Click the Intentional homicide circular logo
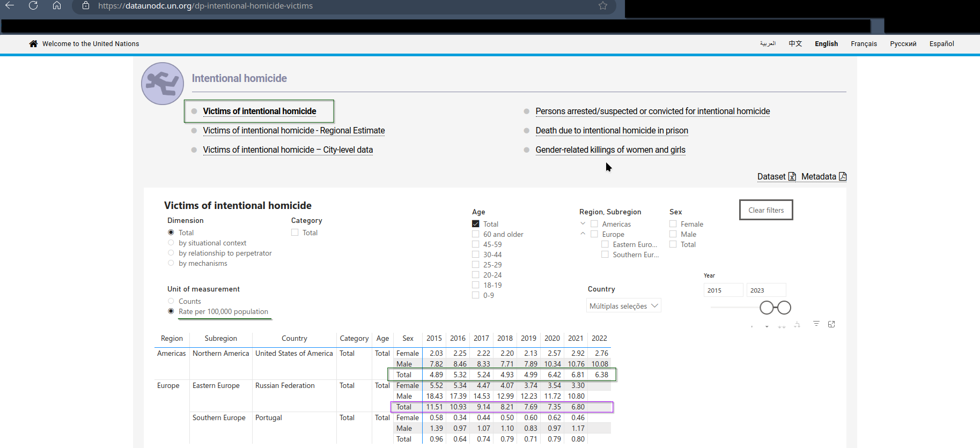Screen dimensions: 980x448 coord(163,84)
